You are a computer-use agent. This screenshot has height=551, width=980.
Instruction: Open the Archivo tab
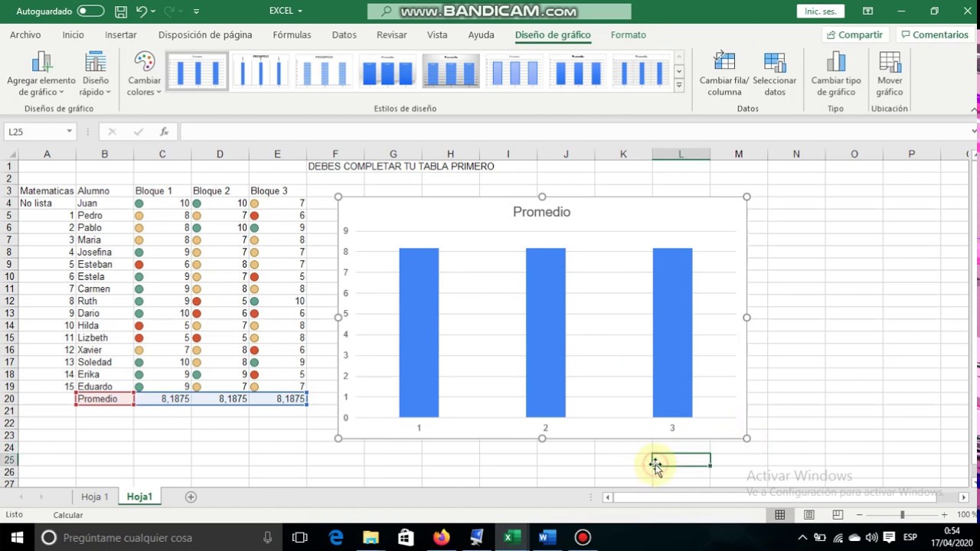(25, 34)
